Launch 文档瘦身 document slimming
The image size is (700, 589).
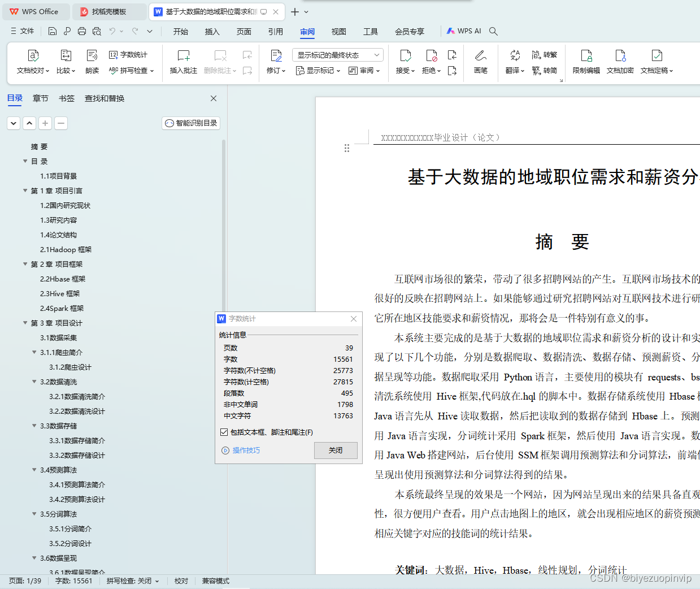(655, 61)
